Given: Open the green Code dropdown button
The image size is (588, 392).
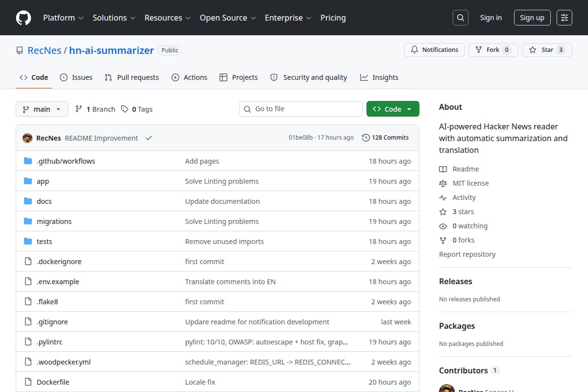Looking at the screenshot, I should pos(393,109).
